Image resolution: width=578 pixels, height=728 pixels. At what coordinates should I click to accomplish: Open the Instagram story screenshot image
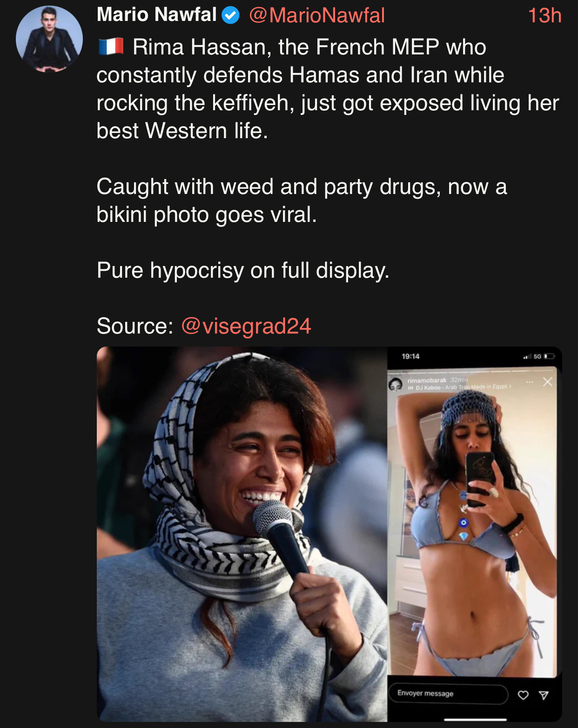(475, 534)
